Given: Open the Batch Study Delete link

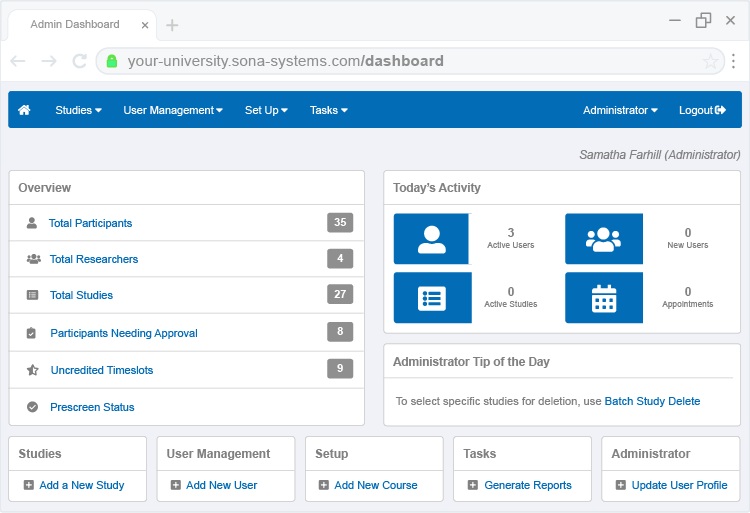Looking at the screenshot, I should pyautogui.click(x=652, y=401).
